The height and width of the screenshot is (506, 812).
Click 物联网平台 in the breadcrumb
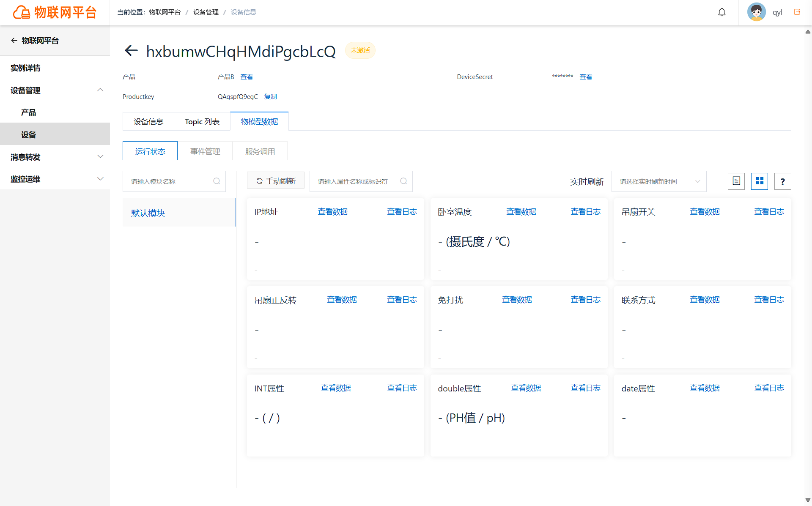click(165, 12)
